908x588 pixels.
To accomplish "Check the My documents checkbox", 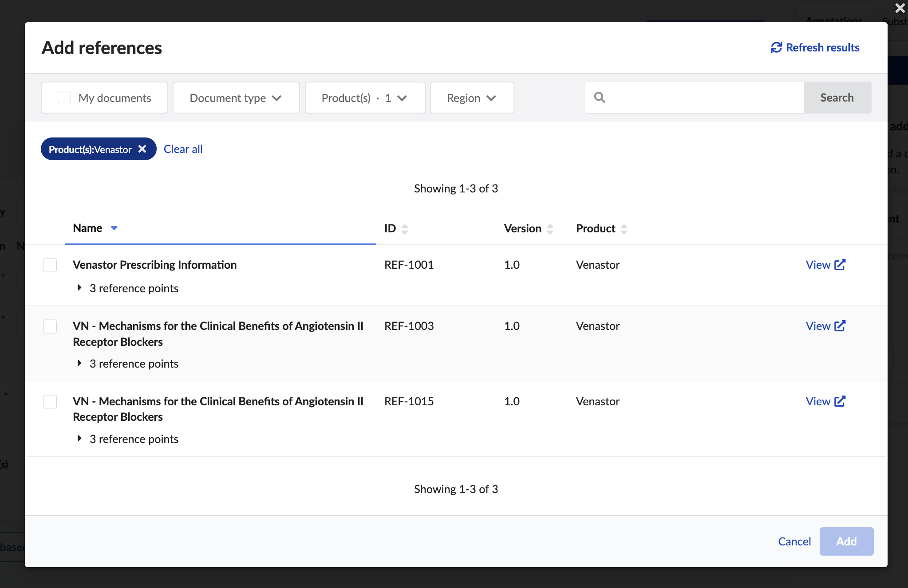I will coord(64,98).
